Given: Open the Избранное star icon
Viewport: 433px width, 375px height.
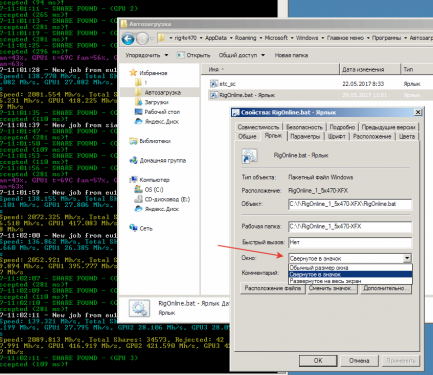Looking at the screenshot, I should (x=133, y=72).
